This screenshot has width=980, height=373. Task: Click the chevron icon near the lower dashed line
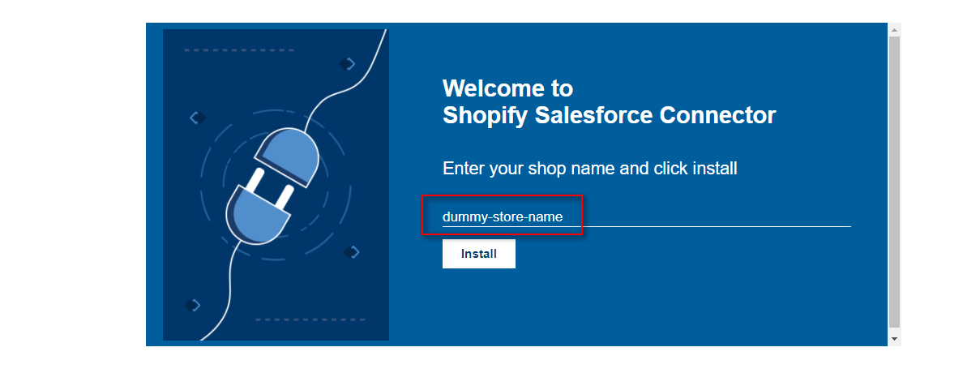[x=192, y=305]
